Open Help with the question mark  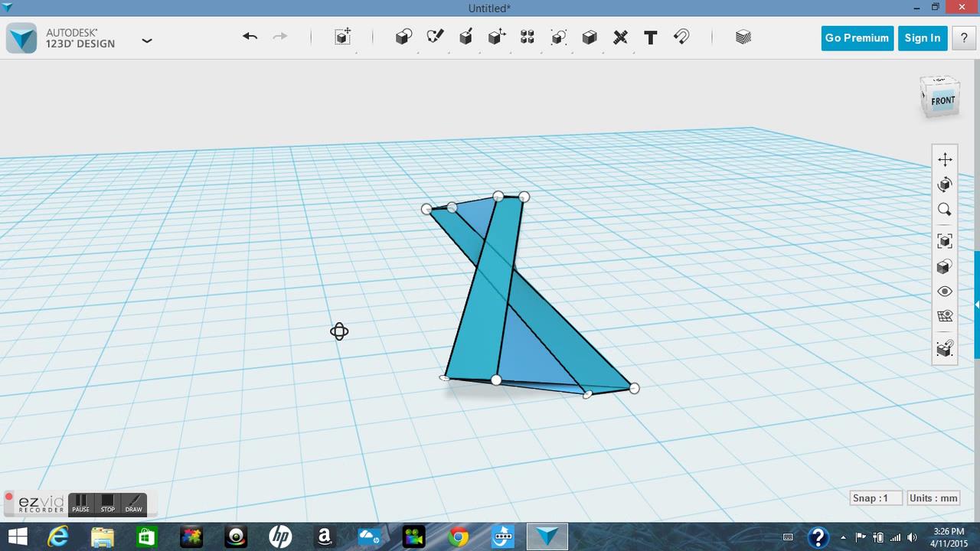[x=964, y=38]
